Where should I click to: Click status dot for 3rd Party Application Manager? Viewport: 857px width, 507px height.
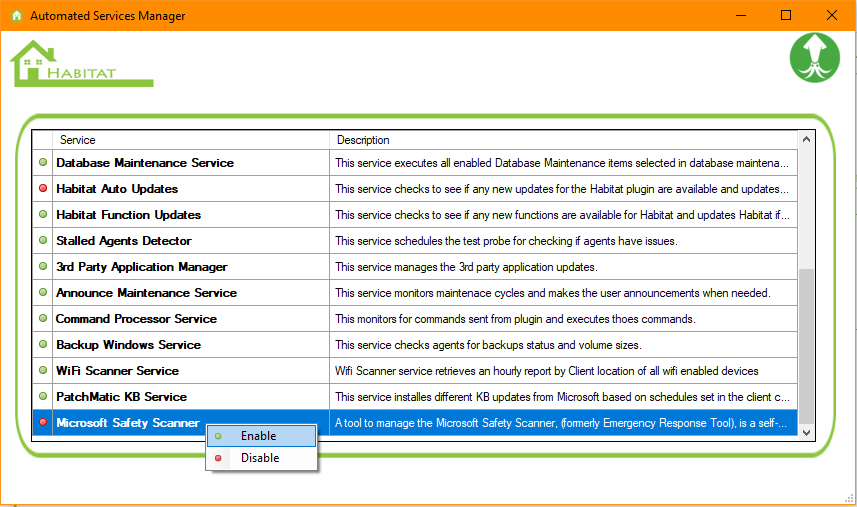coord(43,266)
